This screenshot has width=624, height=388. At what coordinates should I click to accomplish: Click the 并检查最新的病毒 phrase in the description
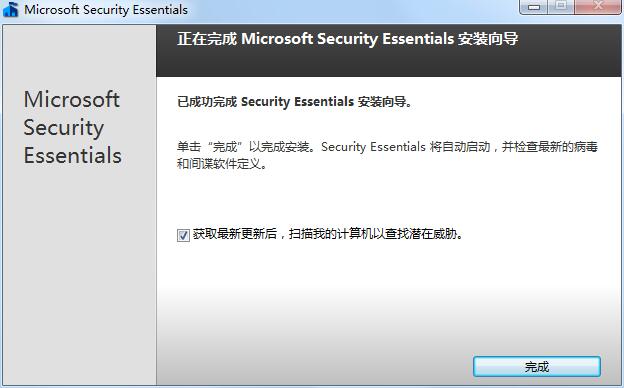tap(550, 147)
